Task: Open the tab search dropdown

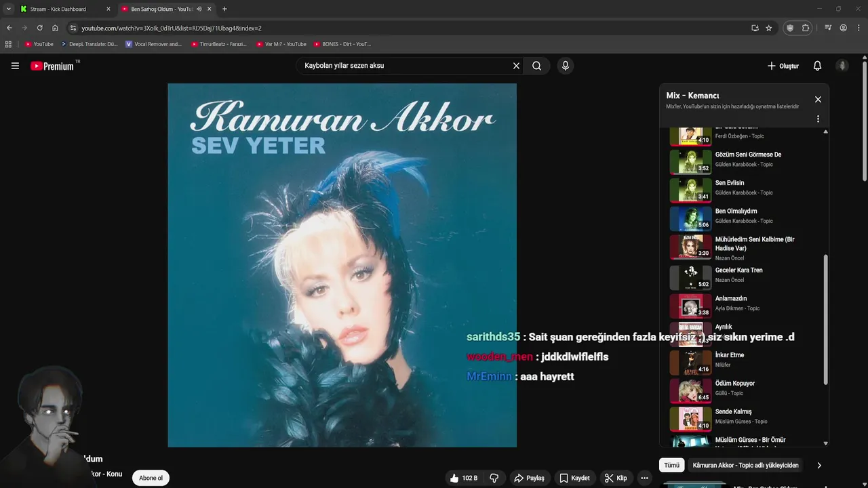Action: (8, 9)
